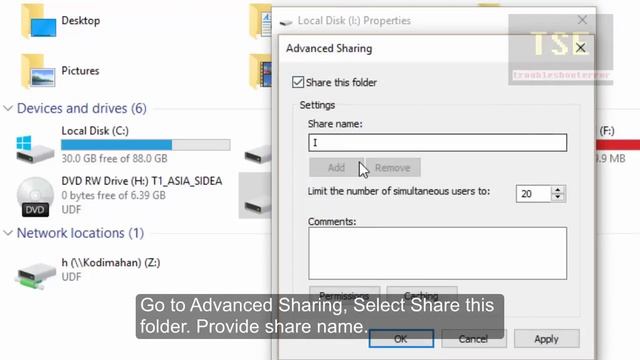The image size is (640, 360).
Task: Click the 'Pictures' folder name
Action: [80, 71]
